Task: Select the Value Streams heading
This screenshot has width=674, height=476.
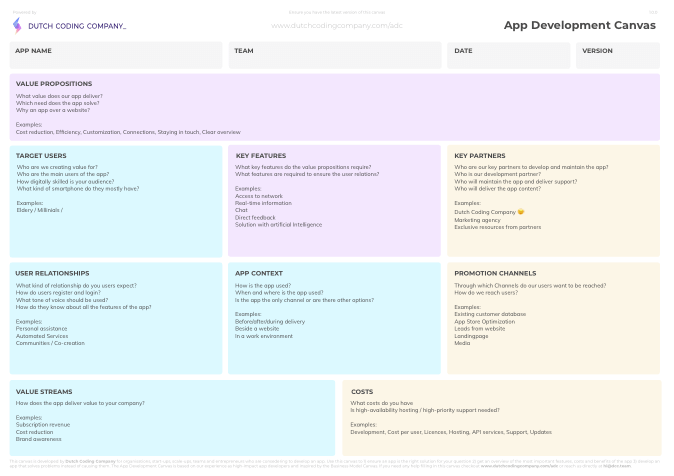Action: (x=44, y=392)
